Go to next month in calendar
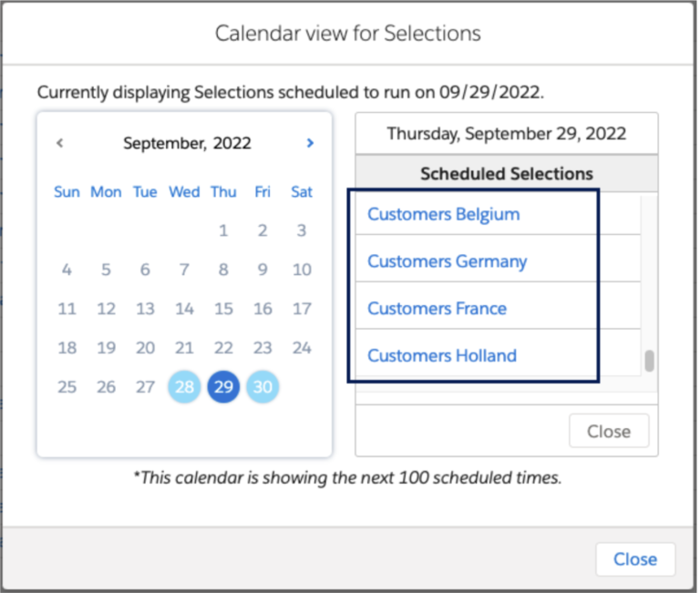The width and height of the screenshot is (700, 593). (310, 143)
